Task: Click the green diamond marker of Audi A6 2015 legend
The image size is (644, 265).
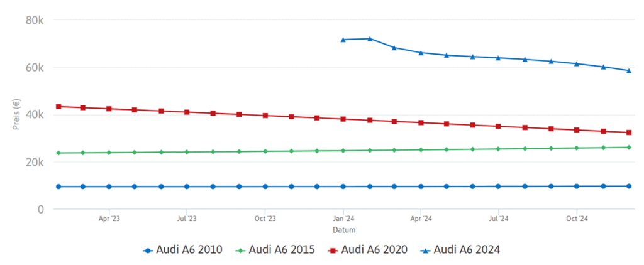Action: coord(240,250)
